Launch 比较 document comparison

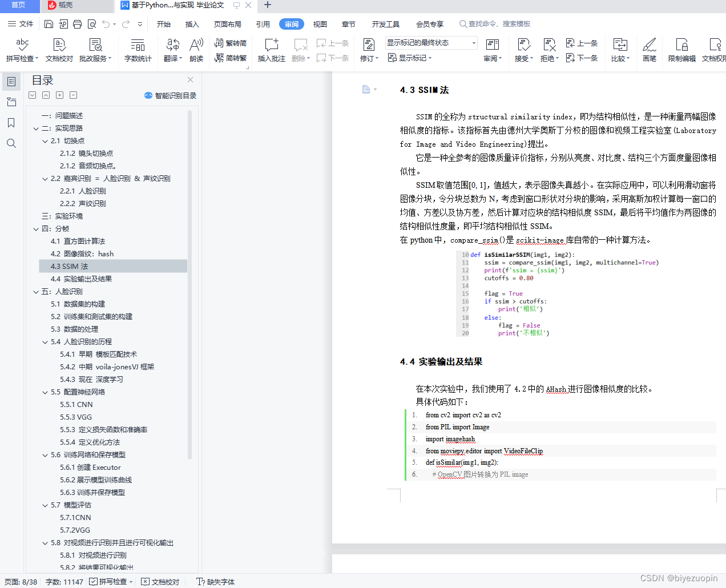pos(620,50)
